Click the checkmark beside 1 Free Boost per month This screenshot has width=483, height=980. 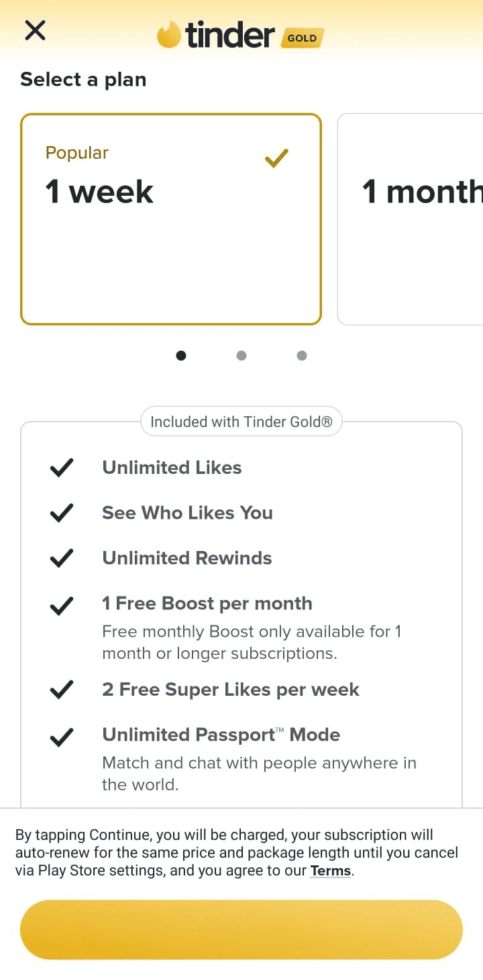point(61,603)
